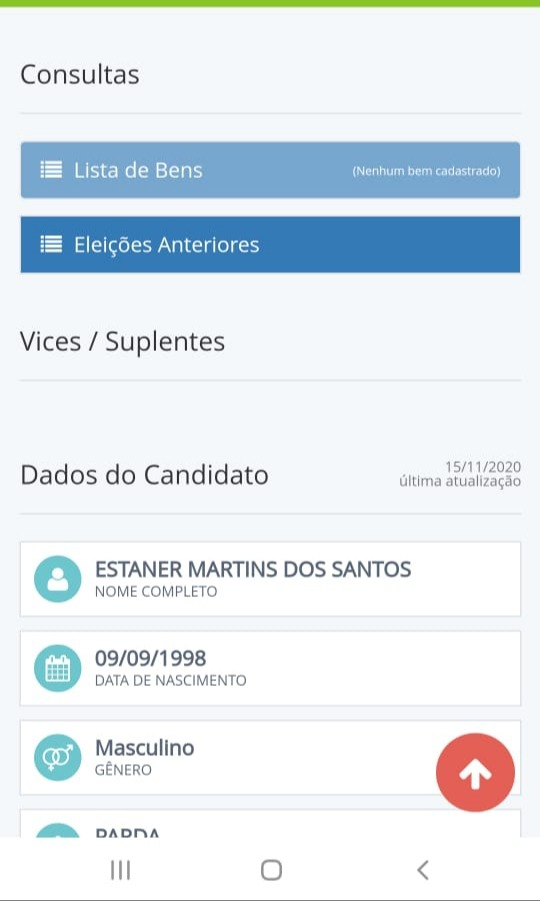
Task: Tap the Android recent apps icon
Action: tap(121, 870)
